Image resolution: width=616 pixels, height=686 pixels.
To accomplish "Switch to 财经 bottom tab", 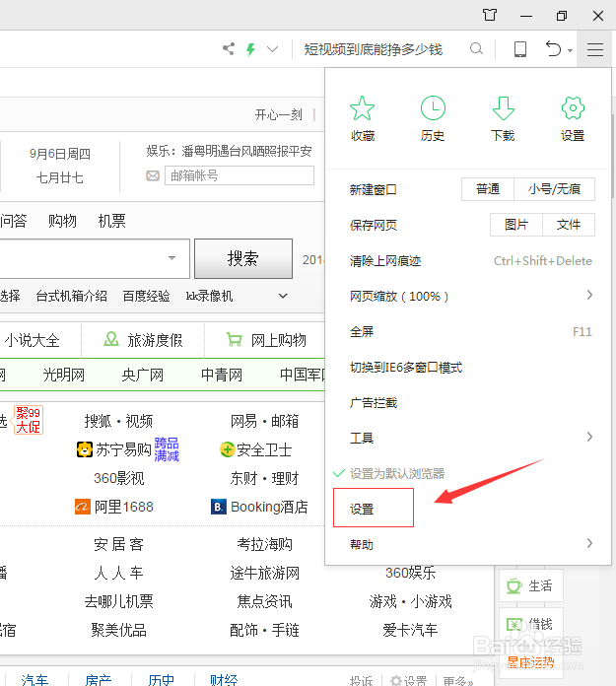I will tap(224, 679).
